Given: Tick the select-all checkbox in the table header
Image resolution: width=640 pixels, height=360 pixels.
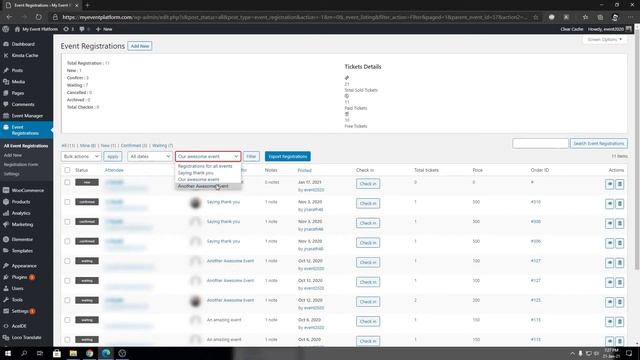Looking at the screenshot, I should tap(67, 170).
